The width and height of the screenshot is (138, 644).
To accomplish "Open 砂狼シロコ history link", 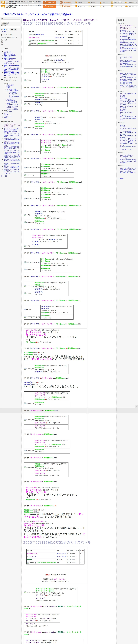I will pyautogui.click(x=123, y=125).
